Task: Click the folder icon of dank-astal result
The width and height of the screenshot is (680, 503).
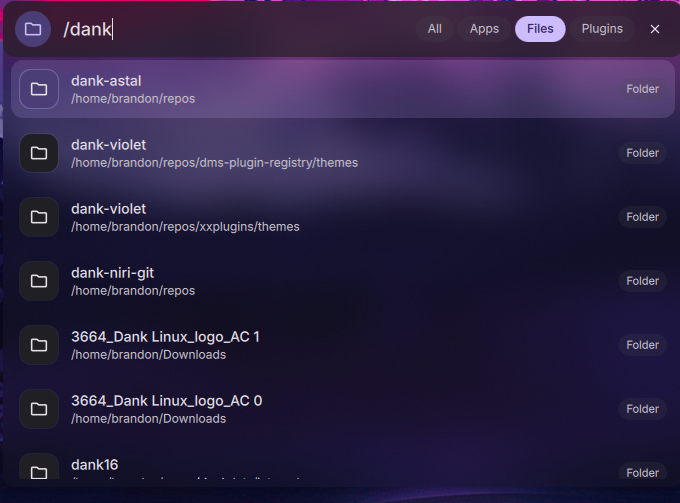Action: point(39,89)
